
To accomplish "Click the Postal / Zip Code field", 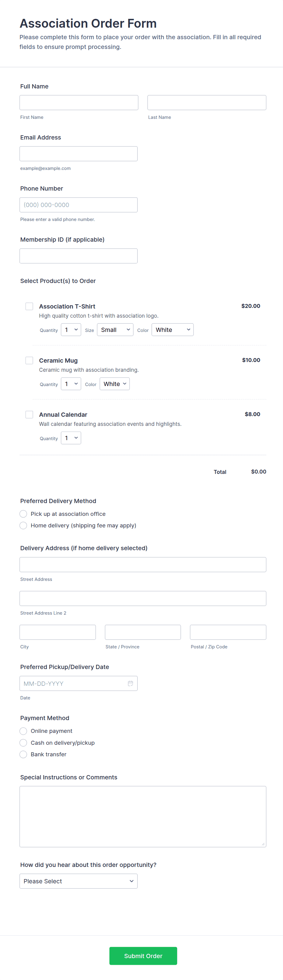I will (x=228, y=632).
